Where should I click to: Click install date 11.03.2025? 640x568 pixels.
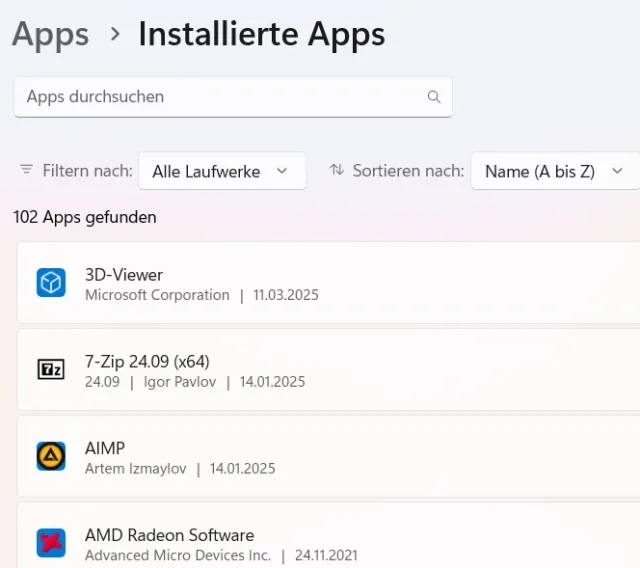pyautogui.click(x=286, y=295)
